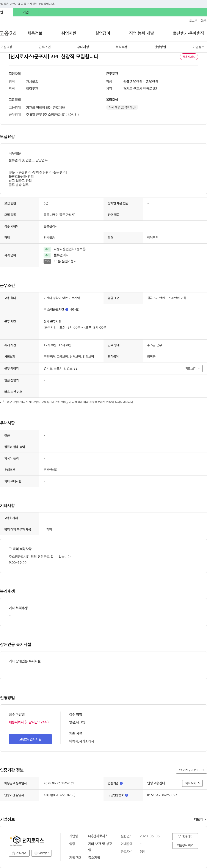
Task: Click the 인증기관 help question icon
Action: (x=121, y=783)
